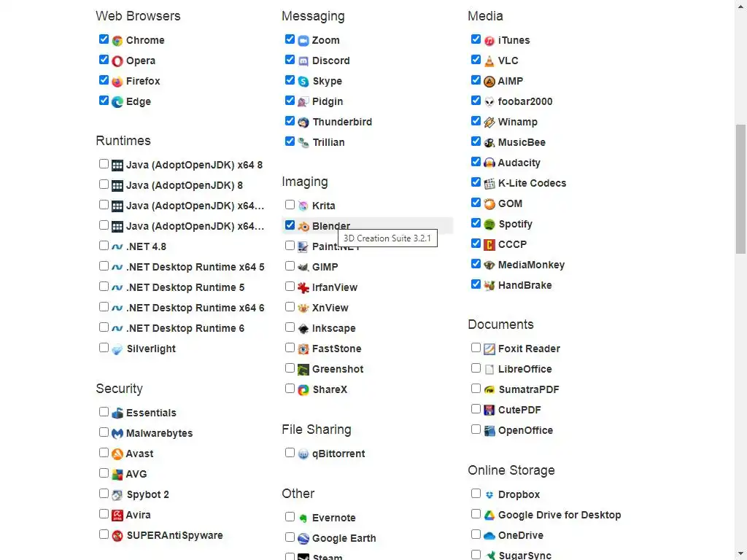The image size is (747, 560).
Task: Click the XnView label
Action: (x=330, y=308)
